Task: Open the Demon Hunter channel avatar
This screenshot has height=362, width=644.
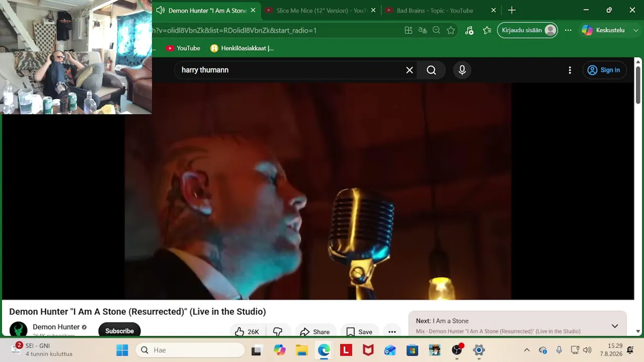Action: (19, 329)
